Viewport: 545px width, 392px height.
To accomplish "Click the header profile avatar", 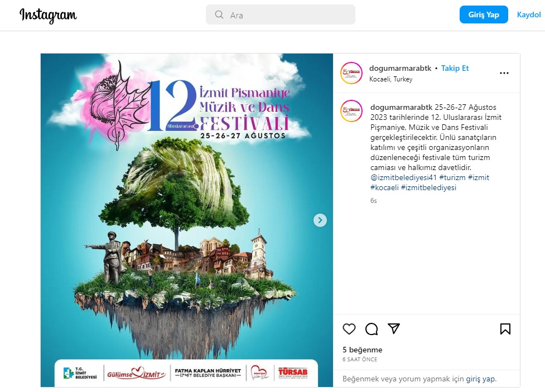I will click(351, 73).
